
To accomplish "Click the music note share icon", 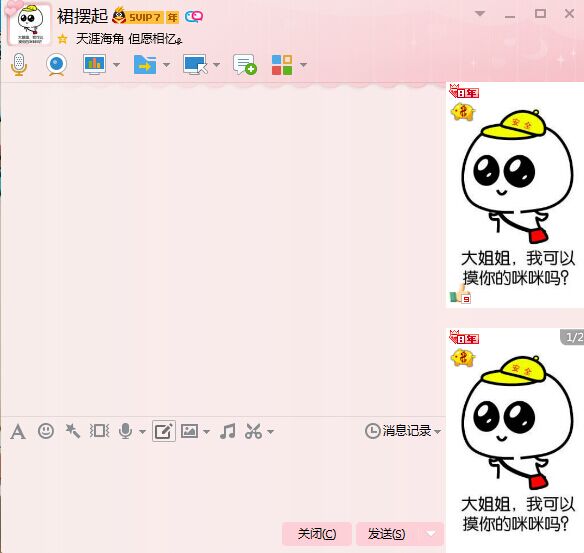I will coord(228,431).
